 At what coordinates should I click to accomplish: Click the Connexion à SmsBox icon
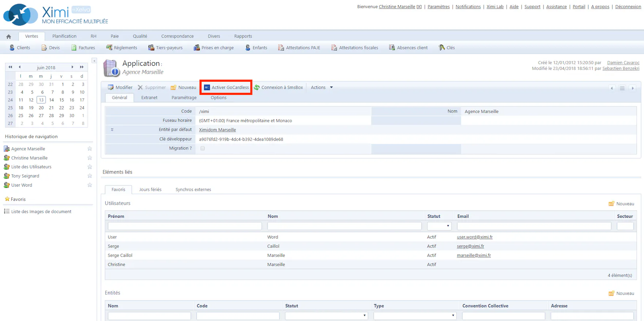pos(257,87)
